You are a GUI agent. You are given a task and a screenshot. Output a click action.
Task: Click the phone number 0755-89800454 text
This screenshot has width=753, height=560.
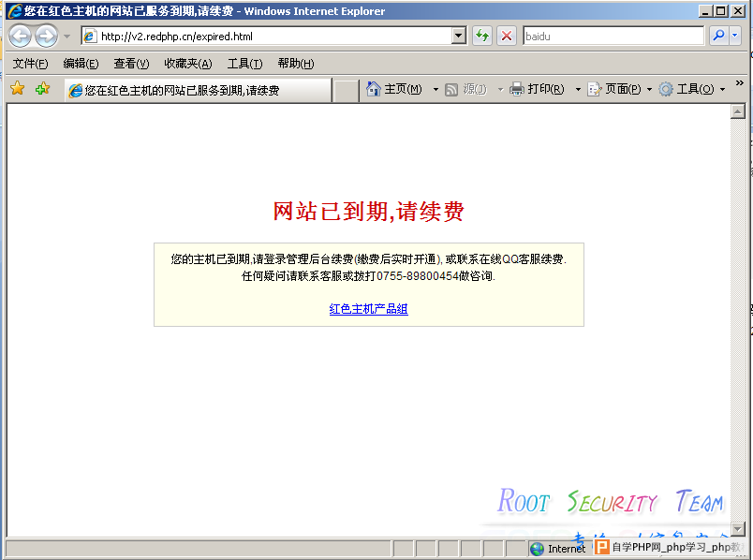pyautogui.click(x=418, y=276)
